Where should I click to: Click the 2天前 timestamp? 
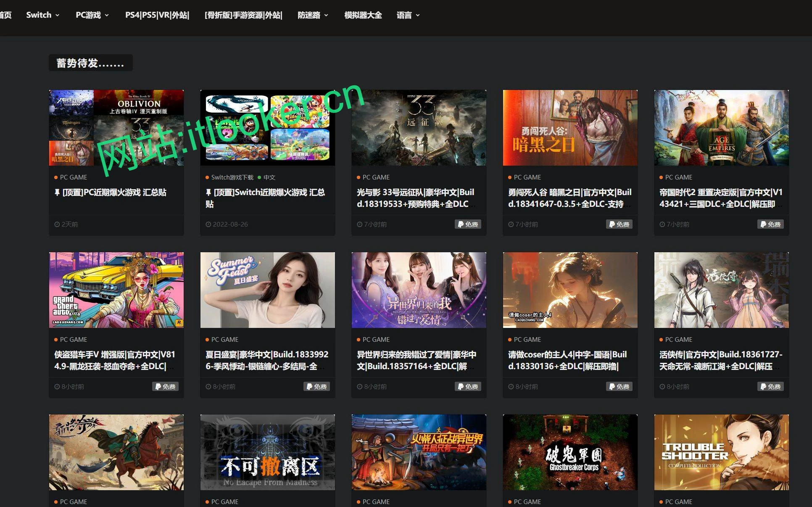pos(69,224)
